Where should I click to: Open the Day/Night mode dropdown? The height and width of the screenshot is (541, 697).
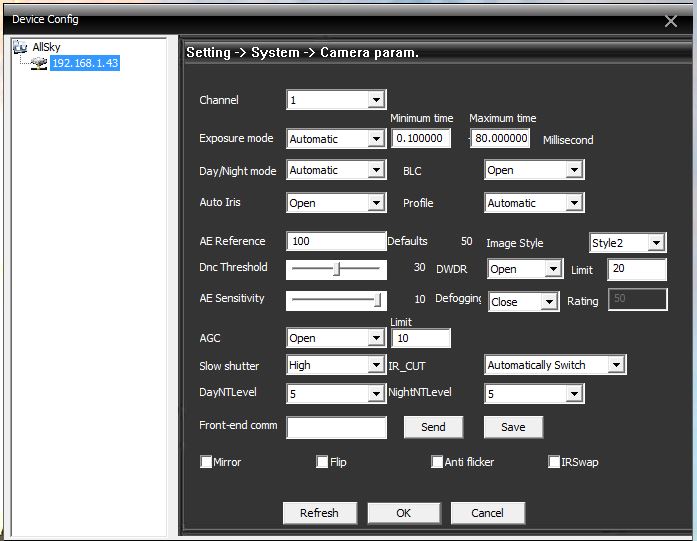[x=336, y=170]
